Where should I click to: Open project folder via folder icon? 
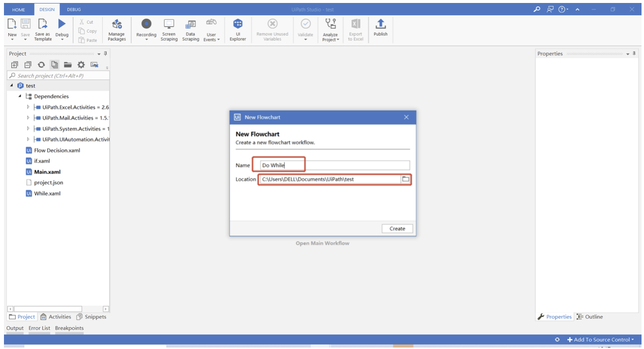click(x=68, y=65)
